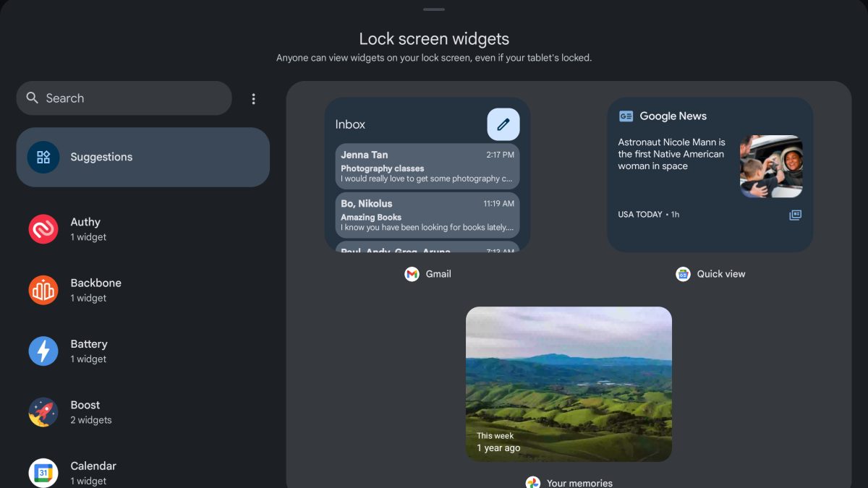Click the blue Battery lightning icon
This screenshot has height=488, width=868.
tap(43, 351)
